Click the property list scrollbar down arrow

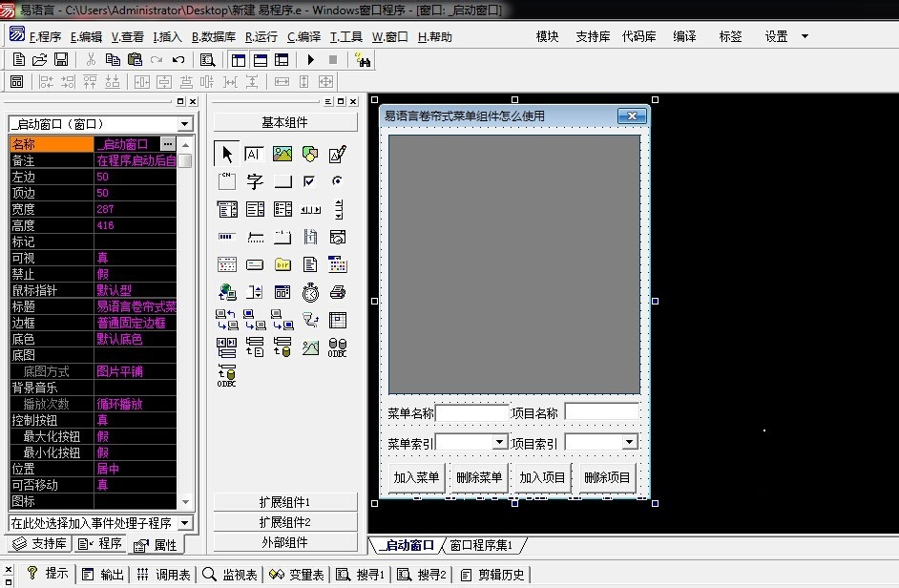185,501
